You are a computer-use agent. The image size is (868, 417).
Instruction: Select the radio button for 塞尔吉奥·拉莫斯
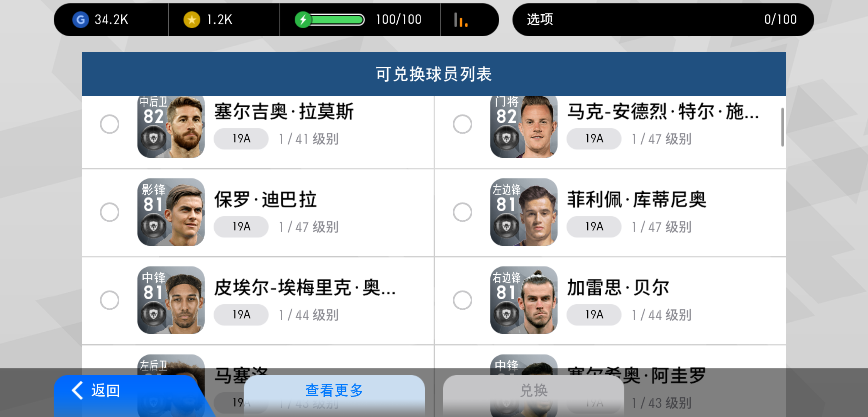110,124
